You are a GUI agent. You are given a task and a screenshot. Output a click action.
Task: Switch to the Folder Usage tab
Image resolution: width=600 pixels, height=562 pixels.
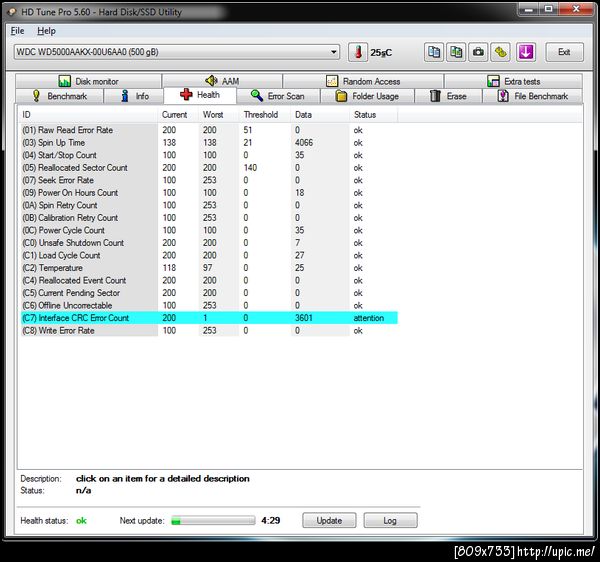(367, 96)
